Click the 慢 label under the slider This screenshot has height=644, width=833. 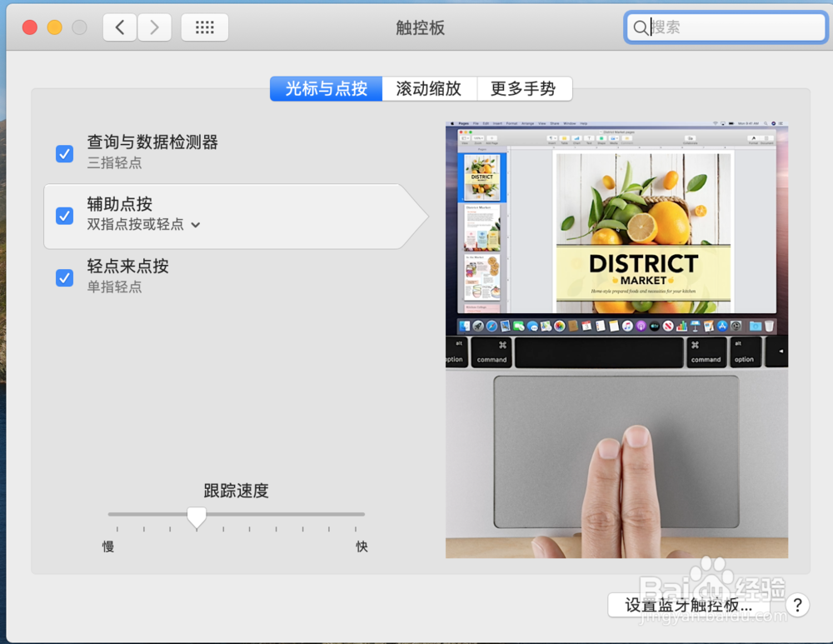click(107, 547)
